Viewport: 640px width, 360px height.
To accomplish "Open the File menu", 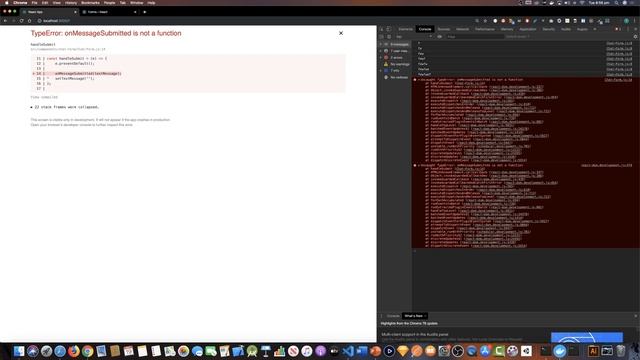I will point(34,2).
